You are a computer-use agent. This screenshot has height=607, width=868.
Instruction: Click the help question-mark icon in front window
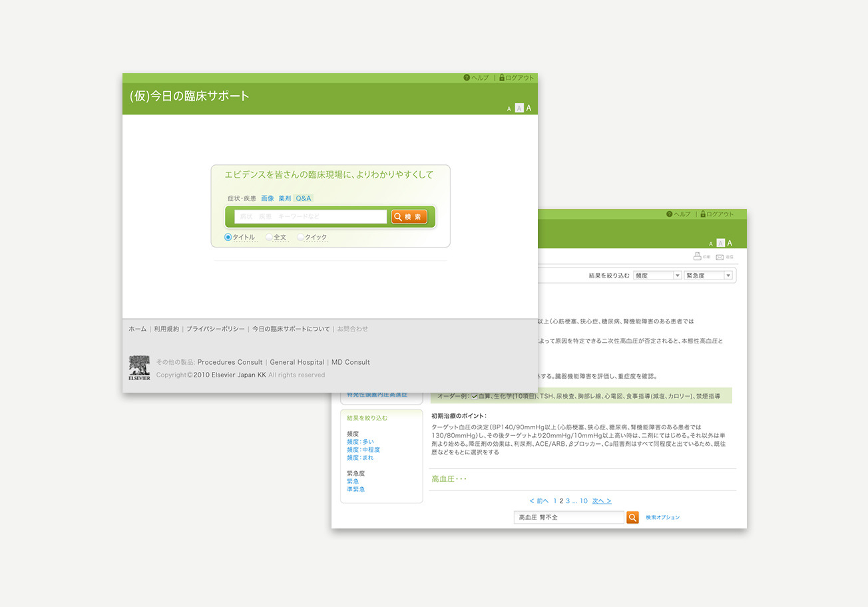click(x=467, y=78)
